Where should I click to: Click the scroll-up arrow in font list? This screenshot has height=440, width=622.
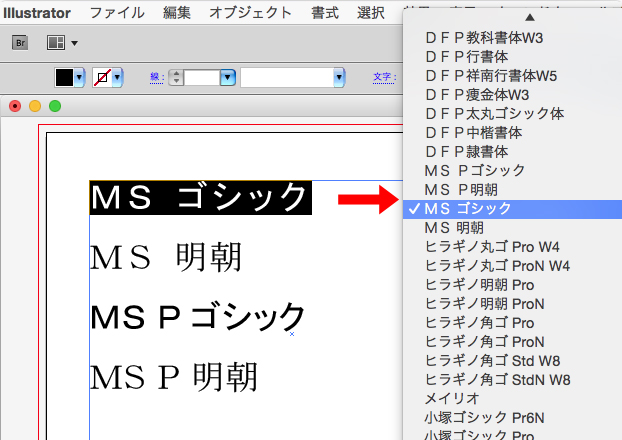tap(530, 17)
